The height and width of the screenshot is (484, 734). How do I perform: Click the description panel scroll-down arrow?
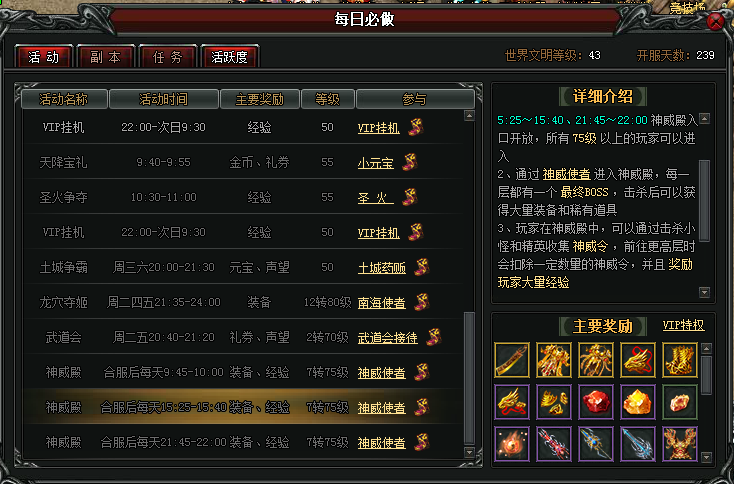tap(705, 293)
